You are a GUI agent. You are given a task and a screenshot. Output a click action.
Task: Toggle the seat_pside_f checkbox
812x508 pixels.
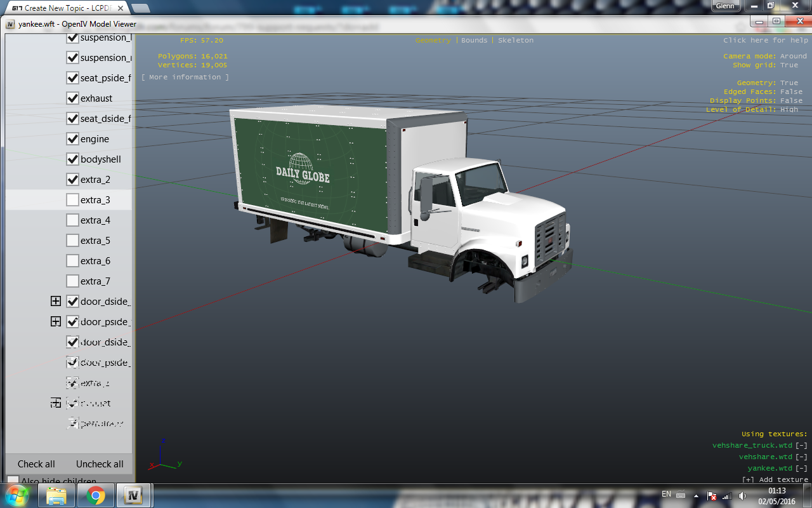click(x=72, y=78)
